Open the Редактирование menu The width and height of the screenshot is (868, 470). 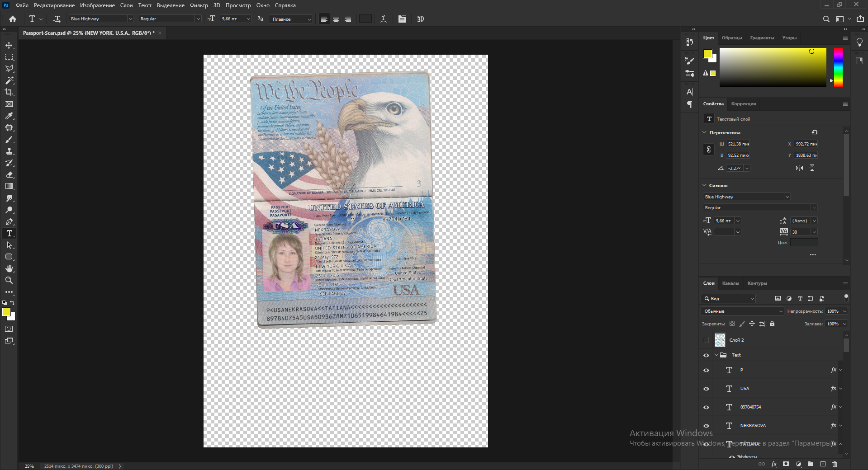pos(54,5)
